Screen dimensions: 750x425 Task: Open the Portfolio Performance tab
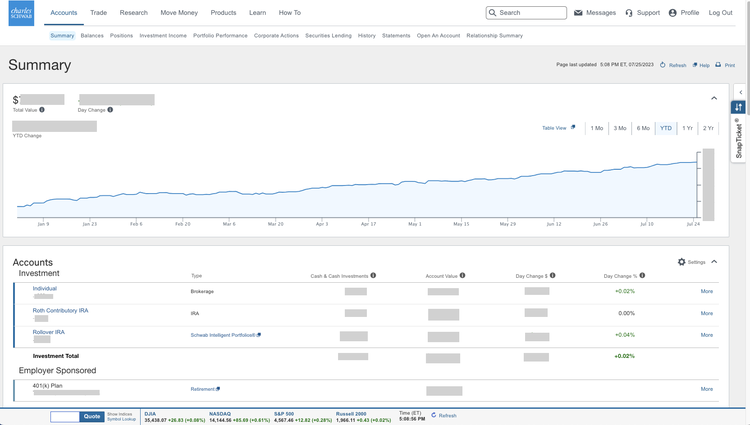click(x=220, y=35)
